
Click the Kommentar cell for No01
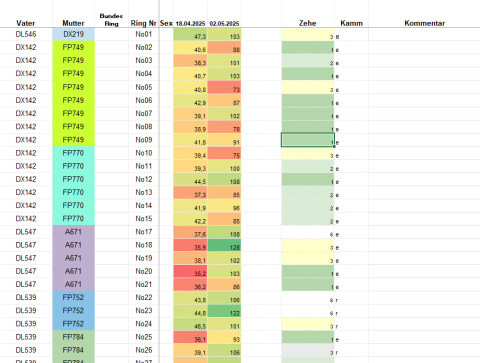pos(424,34)
